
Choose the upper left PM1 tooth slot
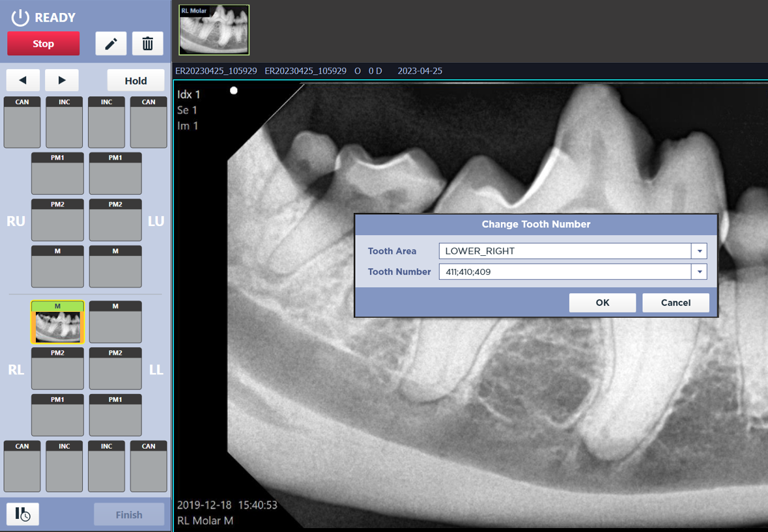(115, 174)
